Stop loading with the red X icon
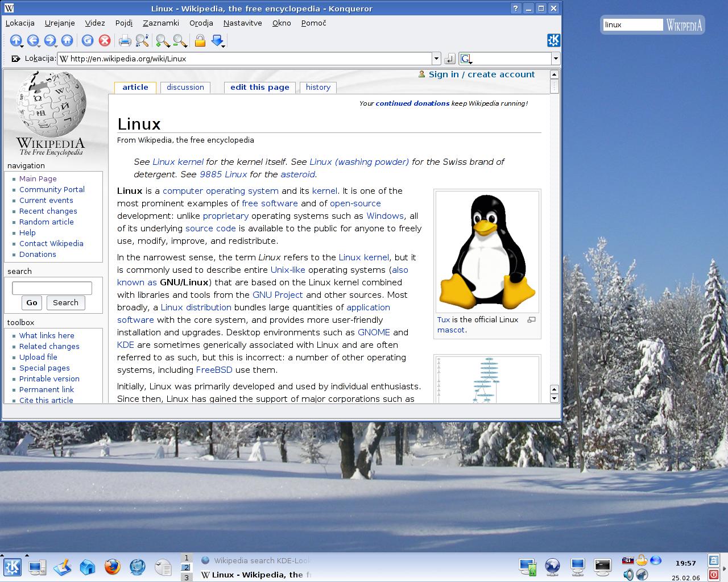 (x=105, y=40)
